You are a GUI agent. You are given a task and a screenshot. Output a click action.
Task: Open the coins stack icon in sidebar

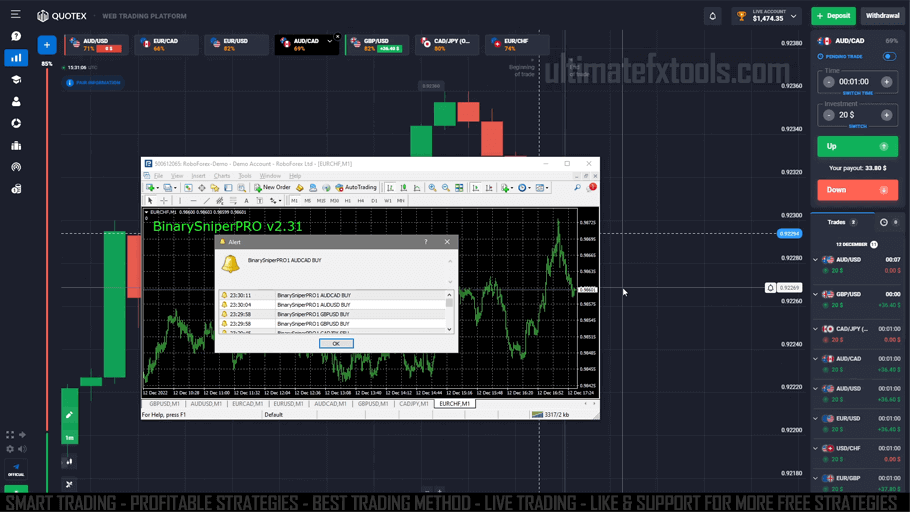tap(16, 189)
